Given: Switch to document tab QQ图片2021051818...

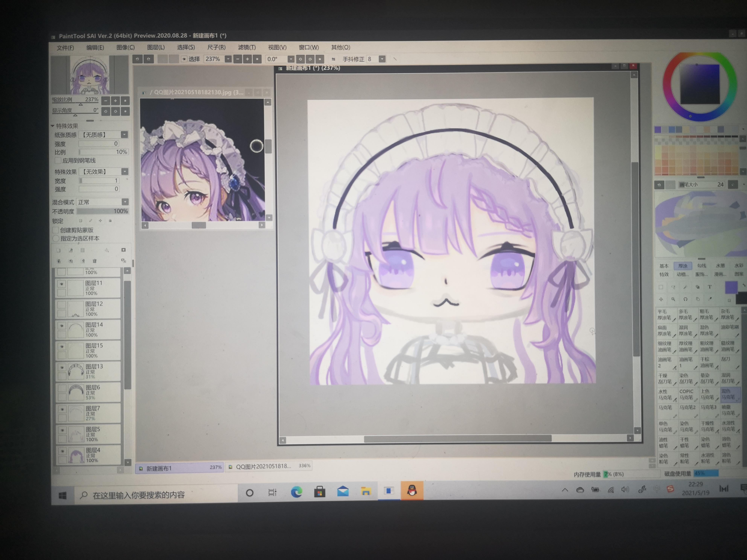Looking at the screenshot, I should click(x=268, y=466).
